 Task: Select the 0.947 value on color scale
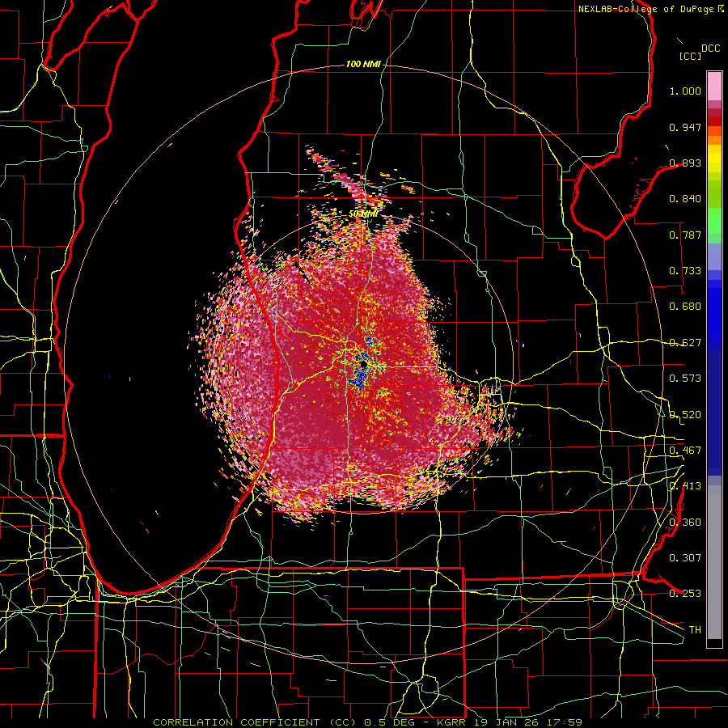(x=685, y=127)
